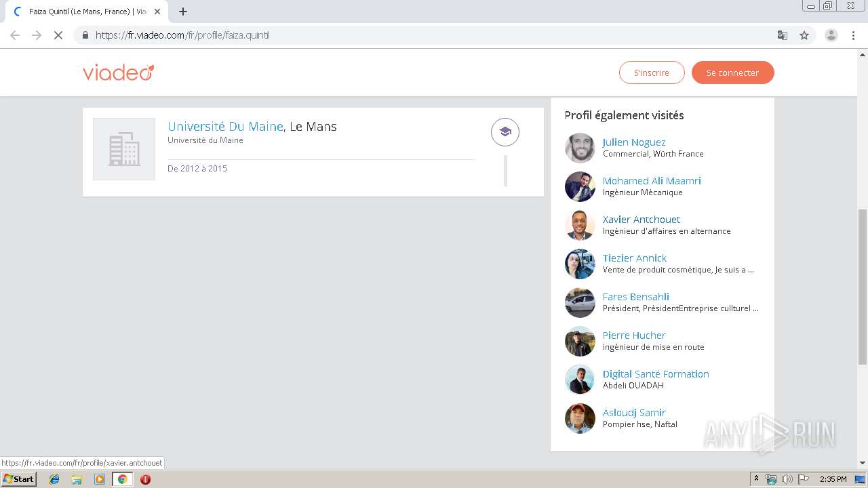Open Xavier Antchouet's profile photo
868x488 pixels.
pos(580,225)
